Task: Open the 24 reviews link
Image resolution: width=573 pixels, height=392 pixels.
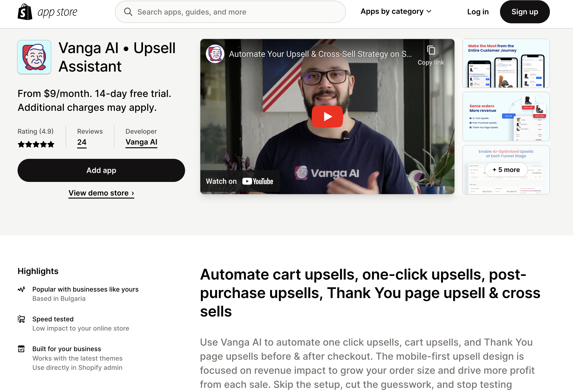Action: click(x=82, y=142)
